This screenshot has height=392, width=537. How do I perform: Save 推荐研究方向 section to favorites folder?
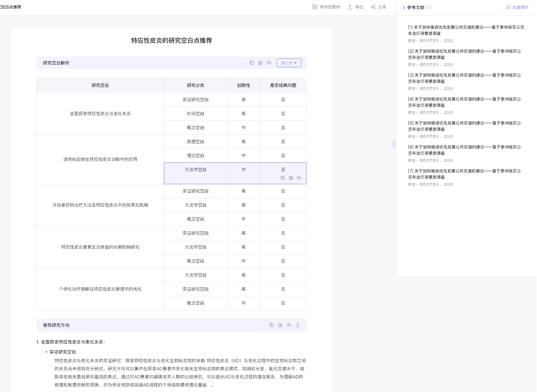point(280,325)
